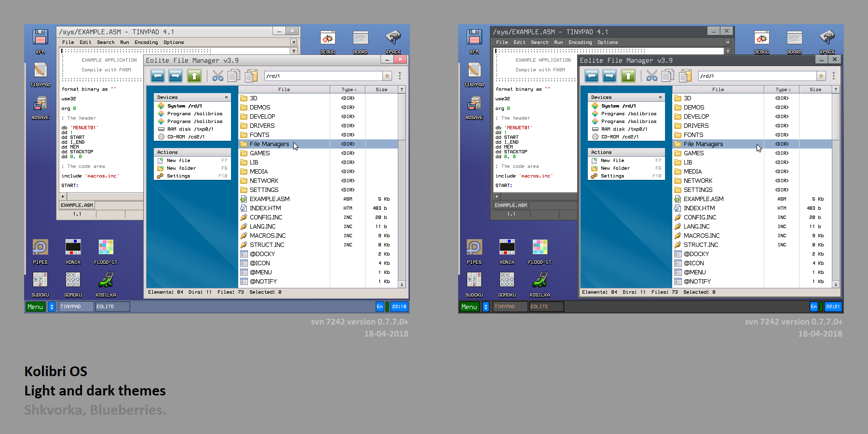
Task: Select RAM disk /tmp0/1 in dark-theme Eolite
Action: click(626, 129)
